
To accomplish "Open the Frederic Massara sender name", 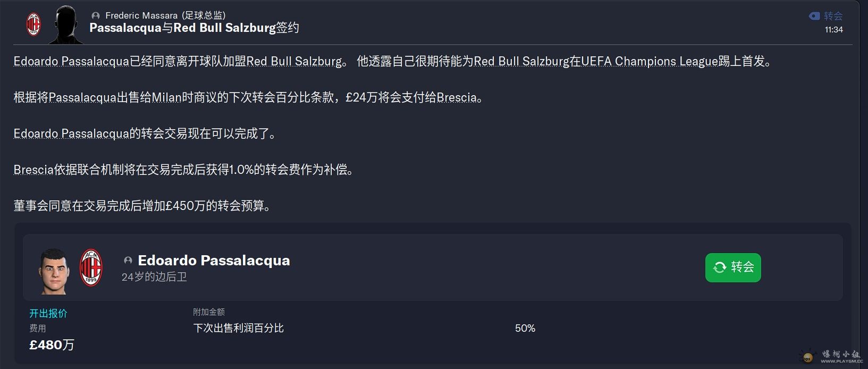I will (x=141, y=16).
